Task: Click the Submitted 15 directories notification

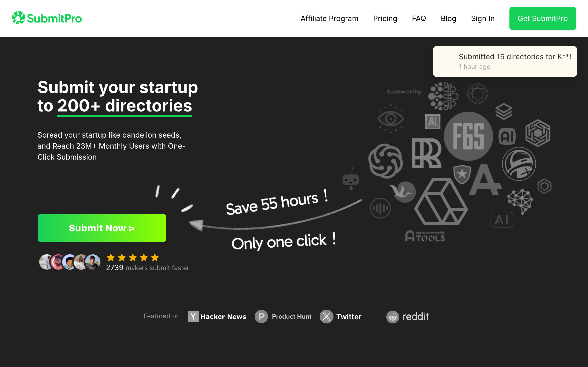Action: click(505, 61)
